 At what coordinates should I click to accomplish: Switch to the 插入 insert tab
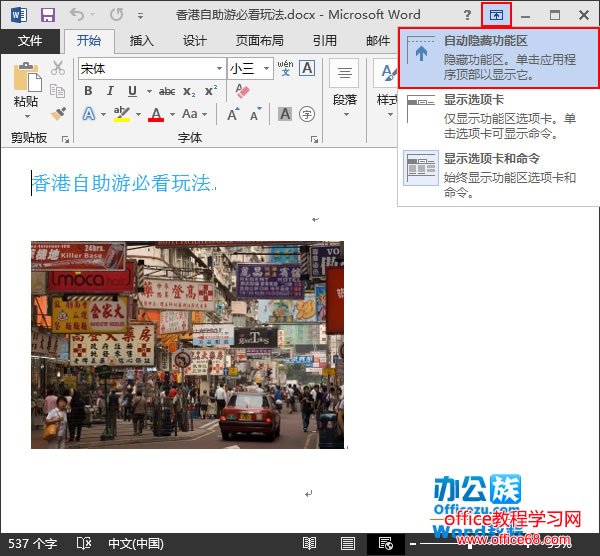click(x=142, y=41)
